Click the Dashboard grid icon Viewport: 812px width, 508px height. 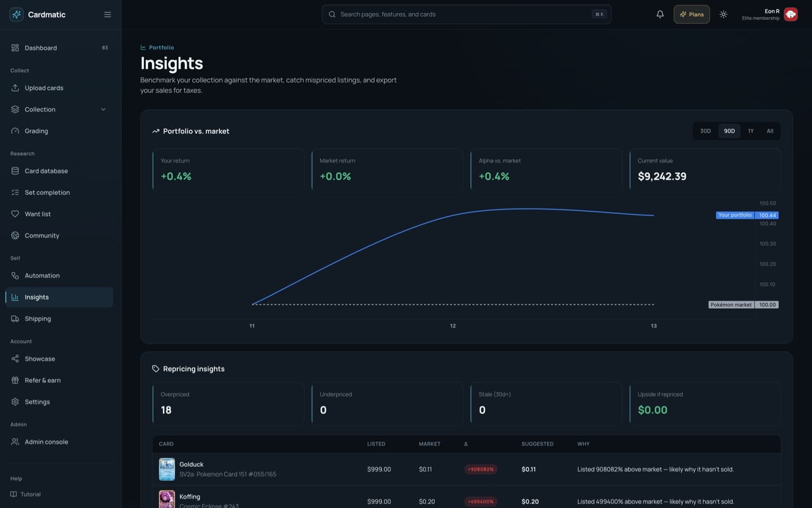(x=15, y=48)
